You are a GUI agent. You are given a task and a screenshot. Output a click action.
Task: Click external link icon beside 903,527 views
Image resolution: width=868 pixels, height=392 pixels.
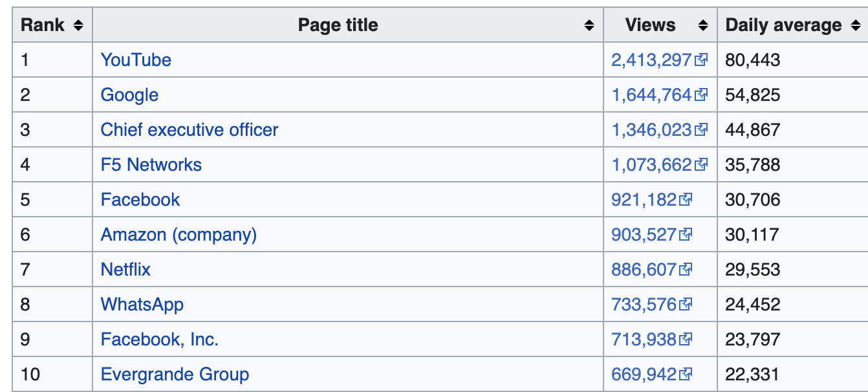[x=686, y=235]
